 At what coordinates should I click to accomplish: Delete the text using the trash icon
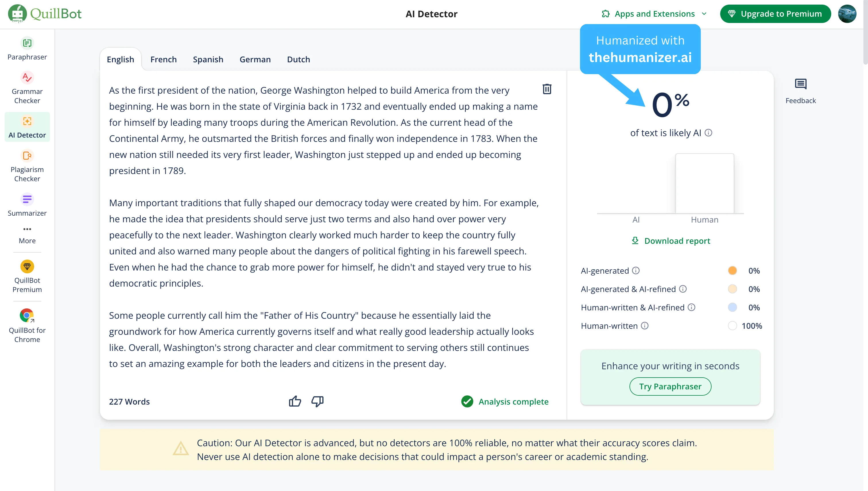click(x=547, y=89)
